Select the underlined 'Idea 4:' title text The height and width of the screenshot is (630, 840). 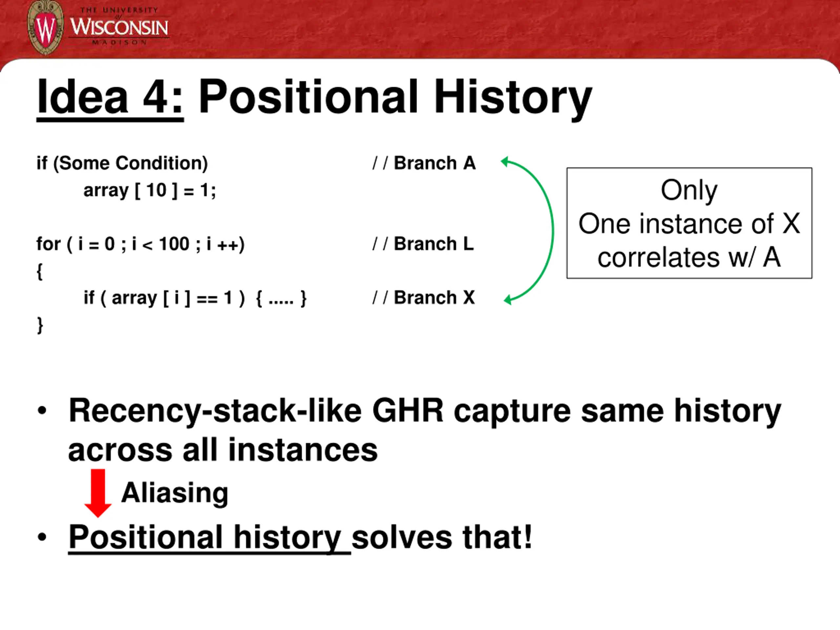coord(110,96)
